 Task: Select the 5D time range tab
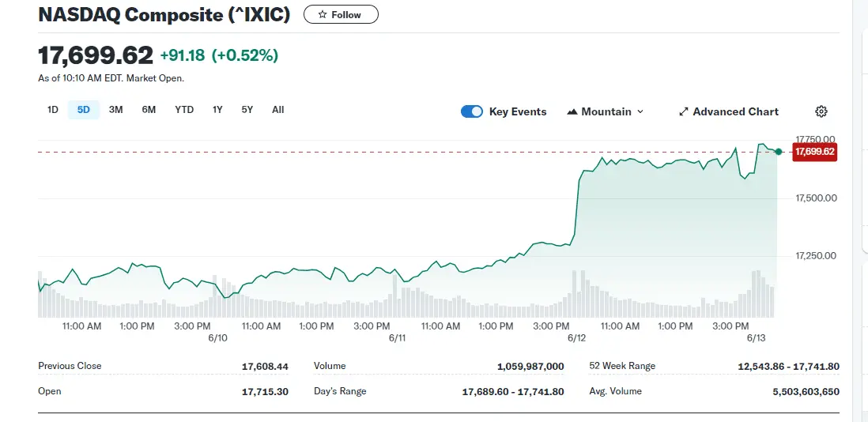[84, 110]
